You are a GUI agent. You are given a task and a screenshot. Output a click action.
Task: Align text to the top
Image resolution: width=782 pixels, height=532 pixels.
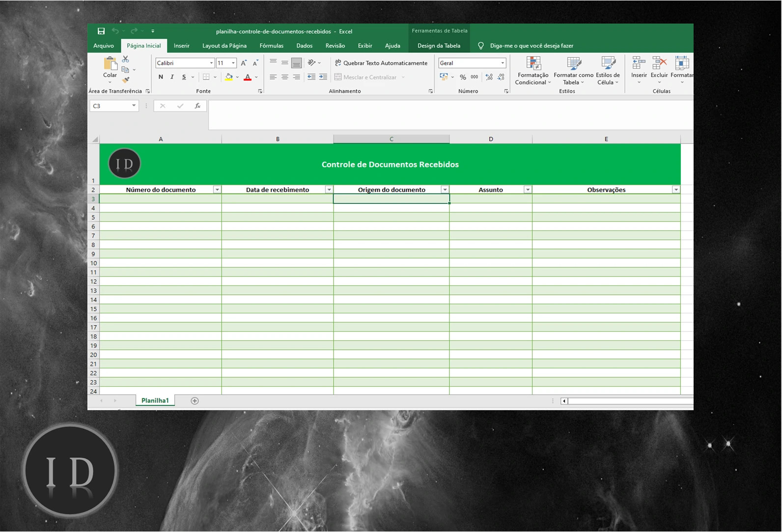click(x=273, y=63)
